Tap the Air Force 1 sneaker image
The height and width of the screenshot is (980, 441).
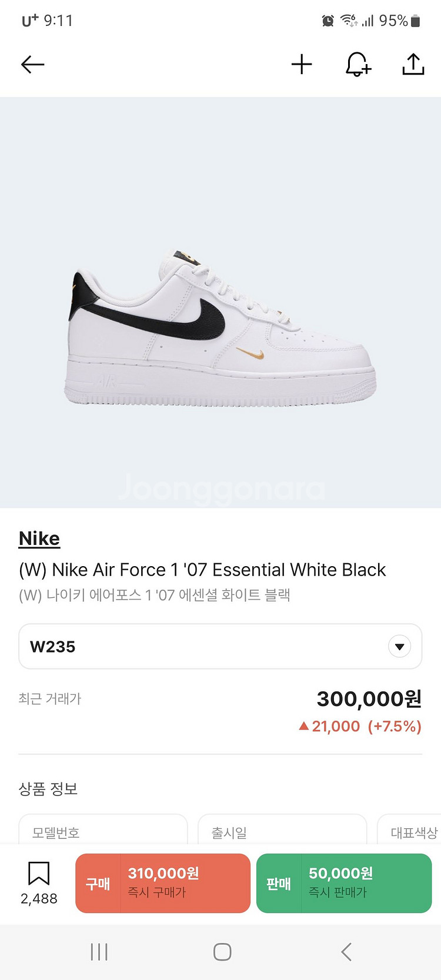click(x=220, y=329)
